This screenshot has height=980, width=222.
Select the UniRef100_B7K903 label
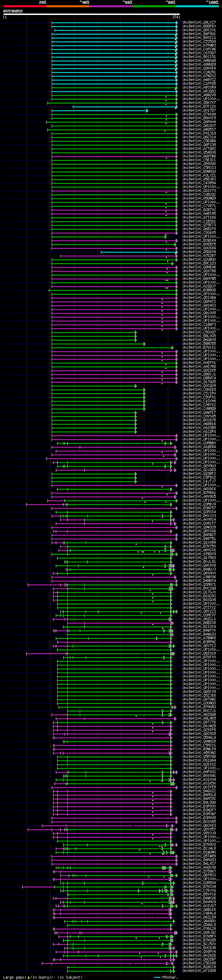pyautogui.click(x=199, y=844)
